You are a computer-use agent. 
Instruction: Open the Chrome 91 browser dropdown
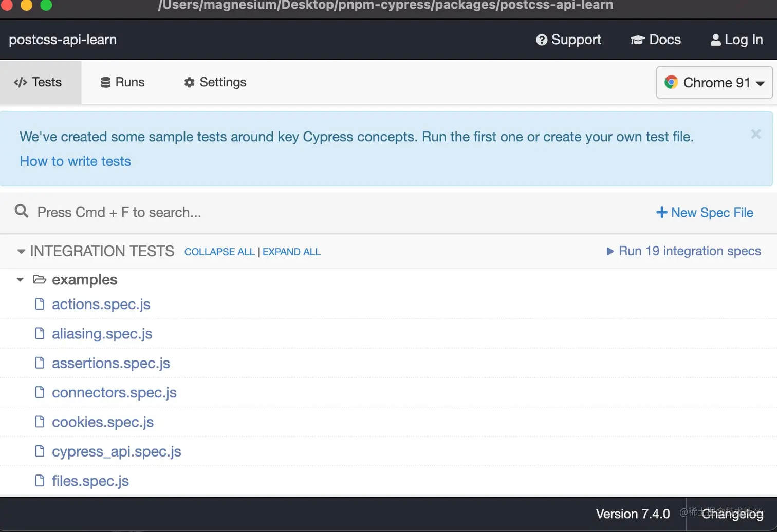pyautogui.click(x=714, y=82)
